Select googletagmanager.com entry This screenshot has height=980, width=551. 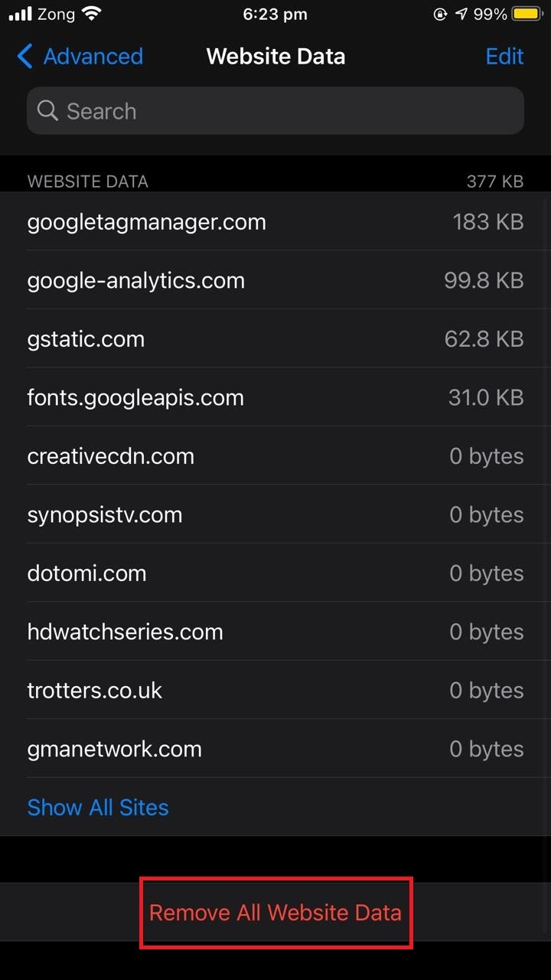pos(275,221)
